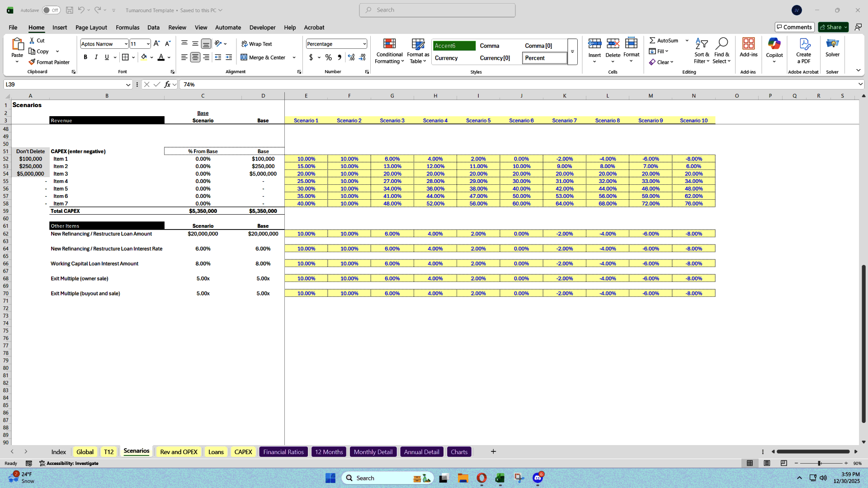Open the Comments pane

click(794, 27)
